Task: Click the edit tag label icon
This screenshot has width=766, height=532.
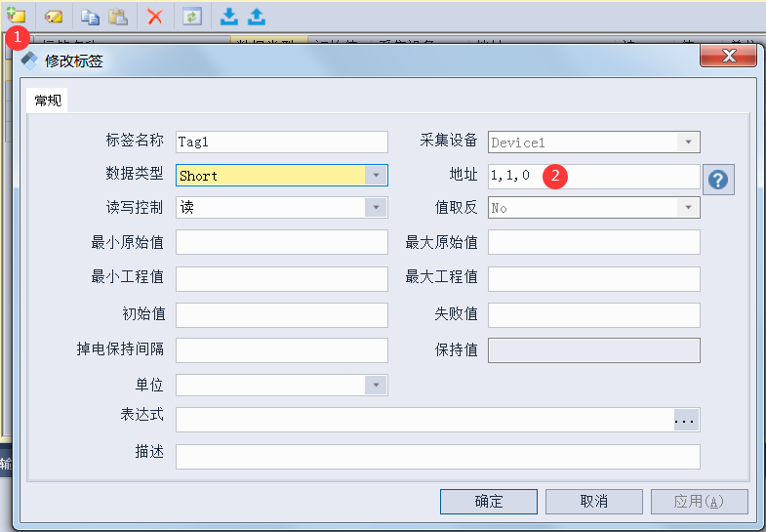Action: [54, 17]
